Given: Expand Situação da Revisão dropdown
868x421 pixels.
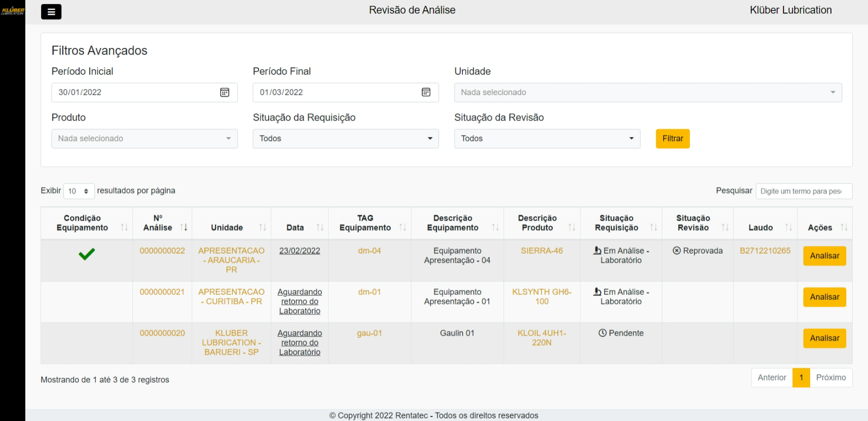Looking at the screenshot, I should click(x=547, y=139).
